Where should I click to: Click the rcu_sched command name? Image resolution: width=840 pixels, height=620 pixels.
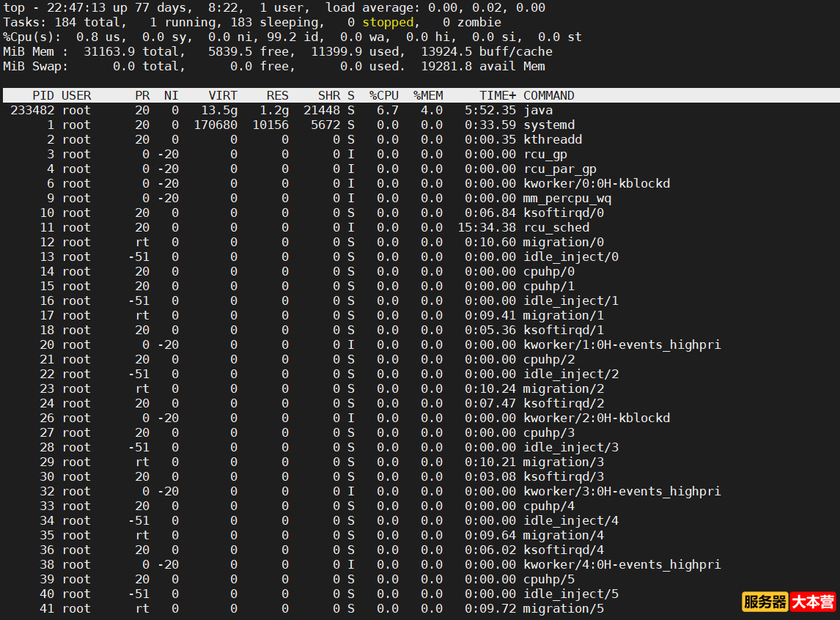(556, 227)
